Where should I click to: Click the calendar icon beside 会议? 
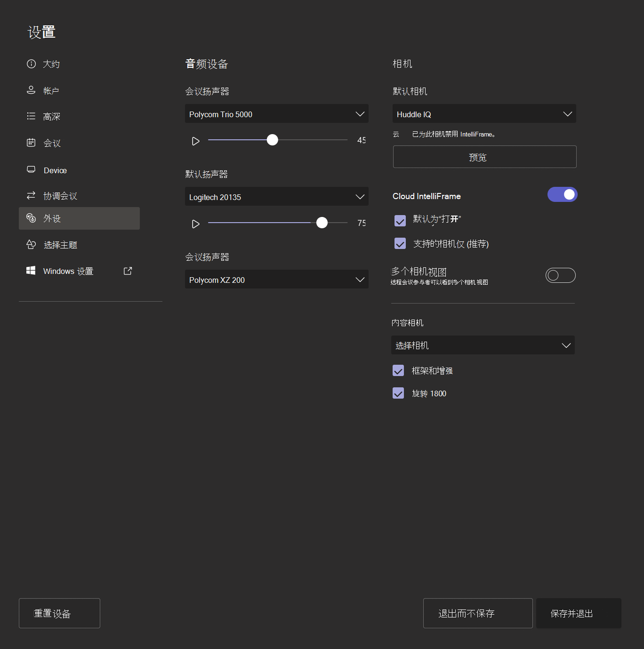click(31, 143)
